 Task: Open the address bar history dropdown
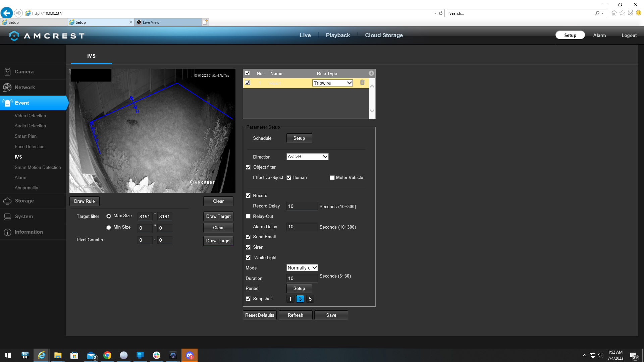[x=435, y=13]
